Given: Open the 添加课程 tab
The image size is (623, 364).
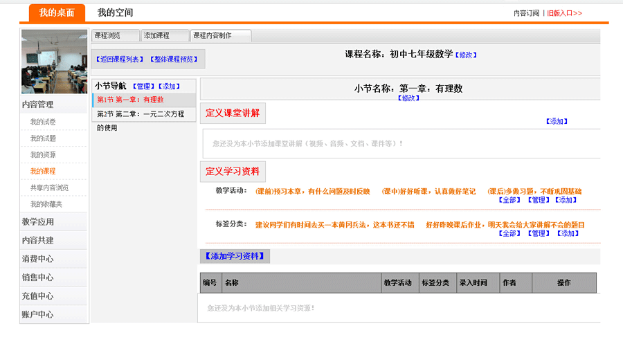Looking at the screenshot, I should tap(157, 35).
